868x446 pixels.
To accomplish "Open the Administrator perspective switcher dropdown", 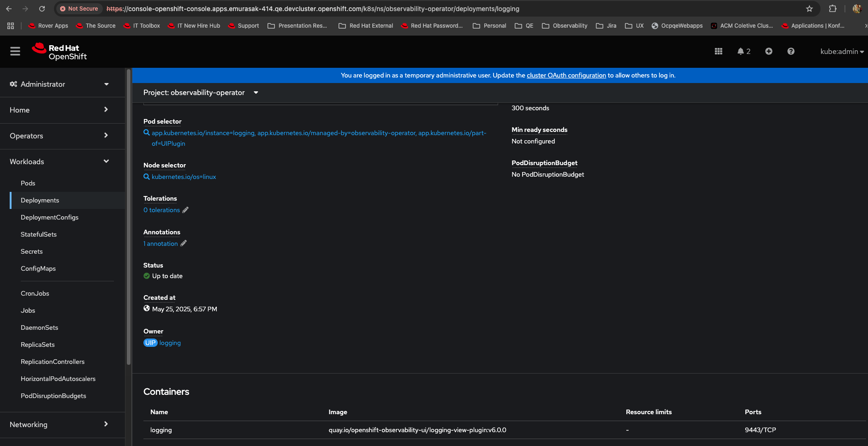I will tap(59, 84).
